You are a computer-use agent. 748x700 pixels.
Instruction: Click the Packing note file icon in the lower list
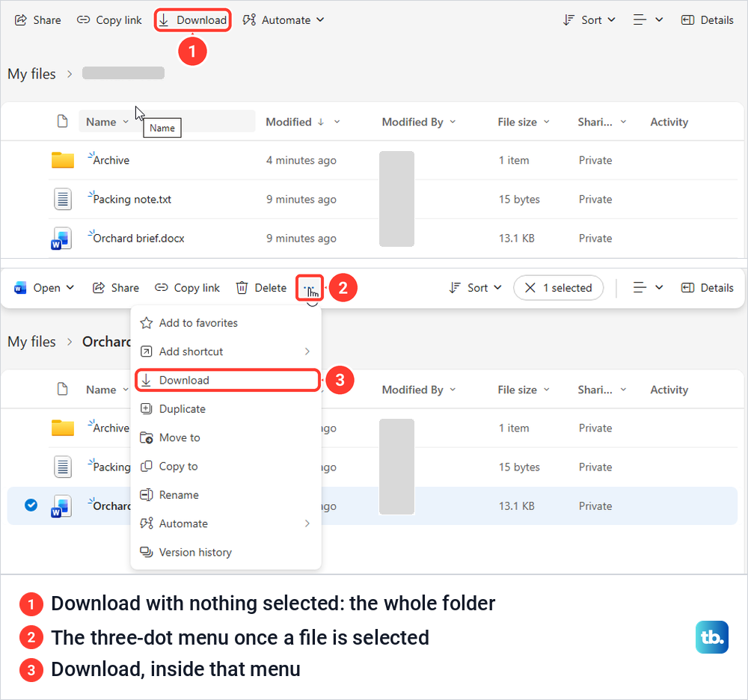point(63,467)
